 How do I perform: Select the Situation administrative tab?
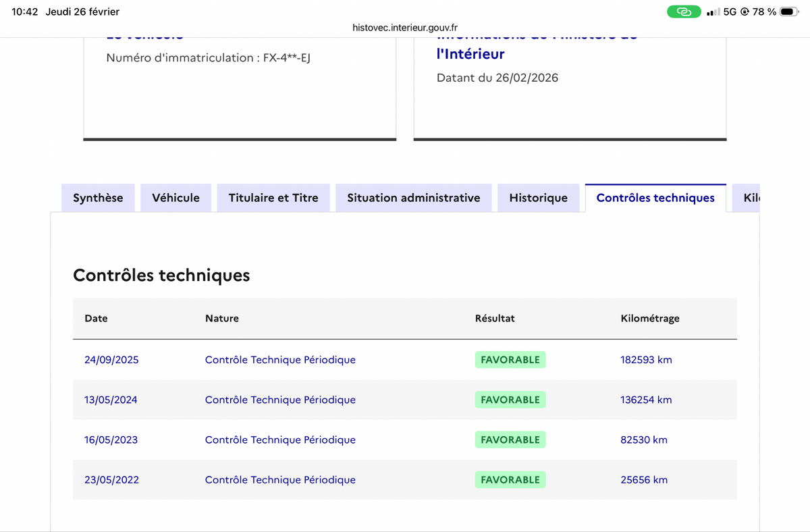click(414, 198)
